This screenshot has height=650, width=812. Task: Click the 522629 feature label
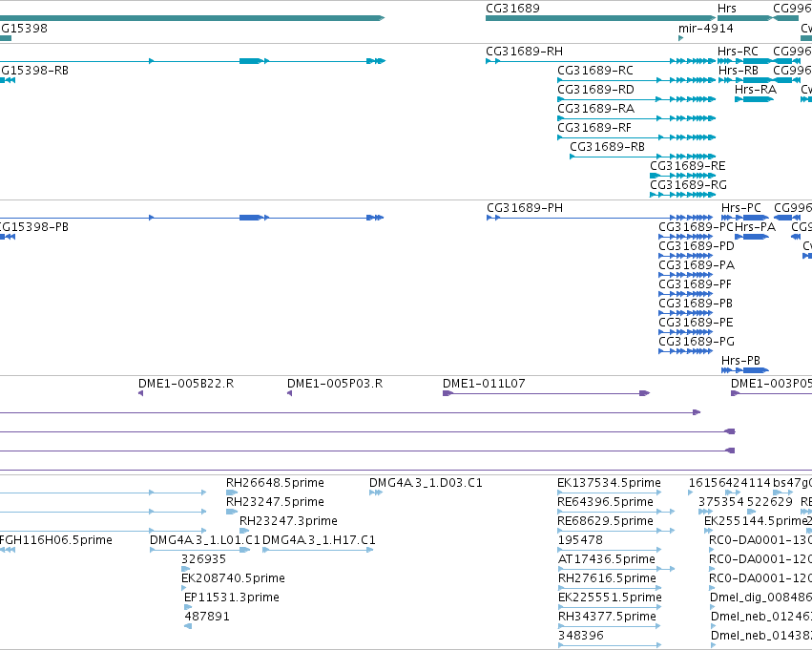coord(769,502)
